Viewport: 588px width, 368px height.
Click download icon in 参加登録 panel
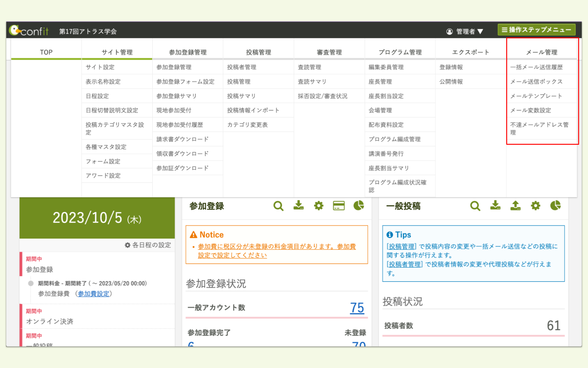298,205
